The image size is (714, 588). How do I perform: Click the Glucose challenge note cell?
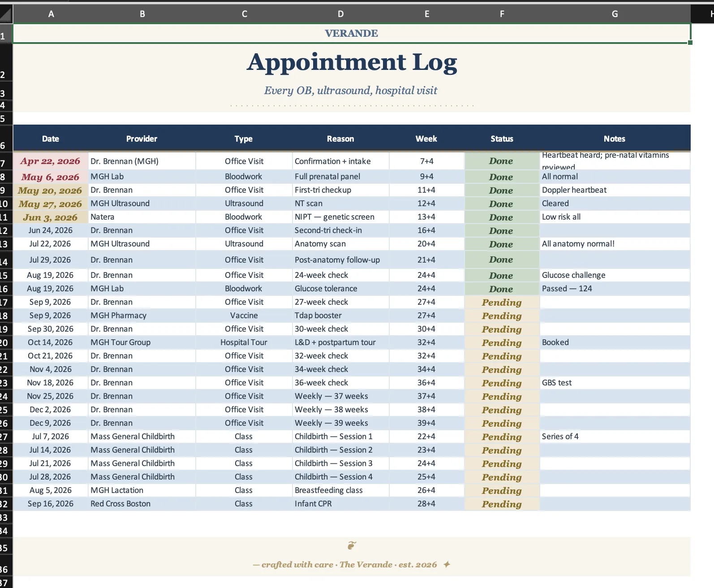point(615,275)
